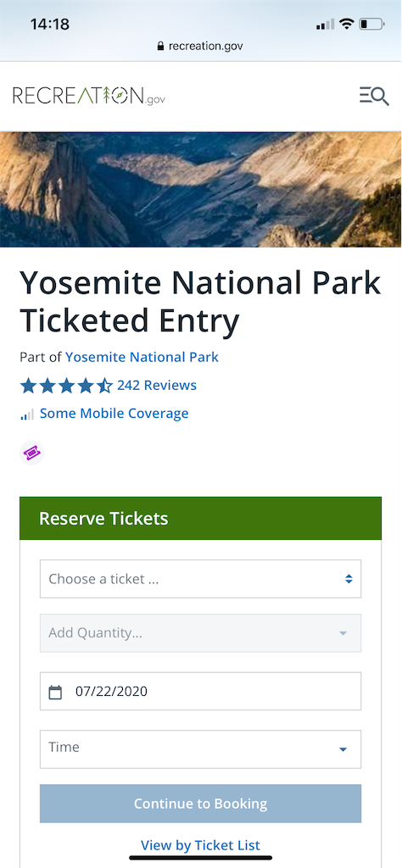The height and width of the screenshot is (868, 402).
Task: Click the Recreation.gov logo
Action: pyautogui.click(x=88, y=96)
